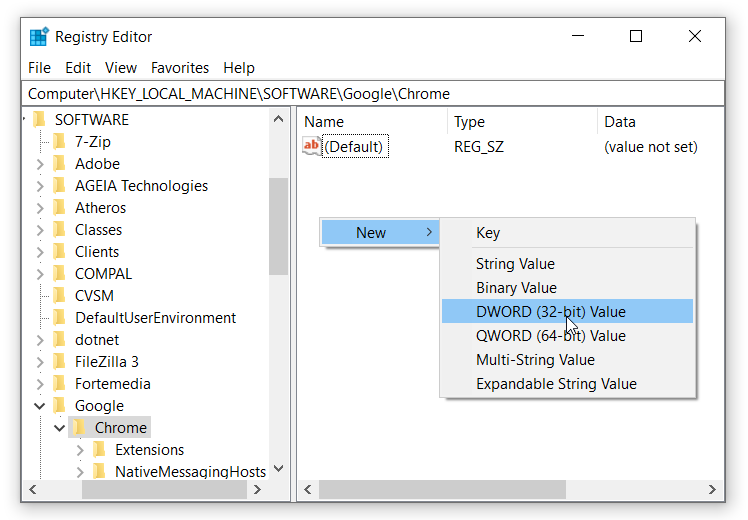Click the Fortemedia folder icon
Screen dimensions: 748x520
coord(60,383)
